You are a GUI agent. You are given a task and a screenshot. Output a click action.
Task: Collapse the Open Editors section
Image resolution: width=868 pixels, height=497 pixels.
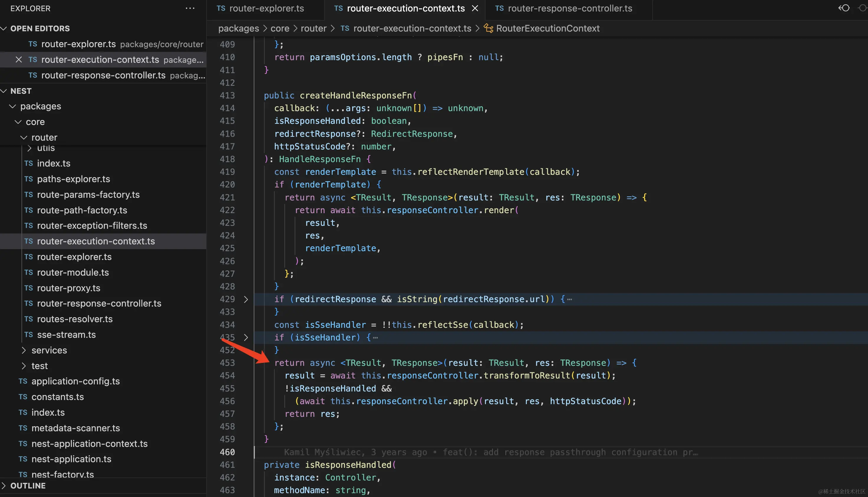[4, 28]
